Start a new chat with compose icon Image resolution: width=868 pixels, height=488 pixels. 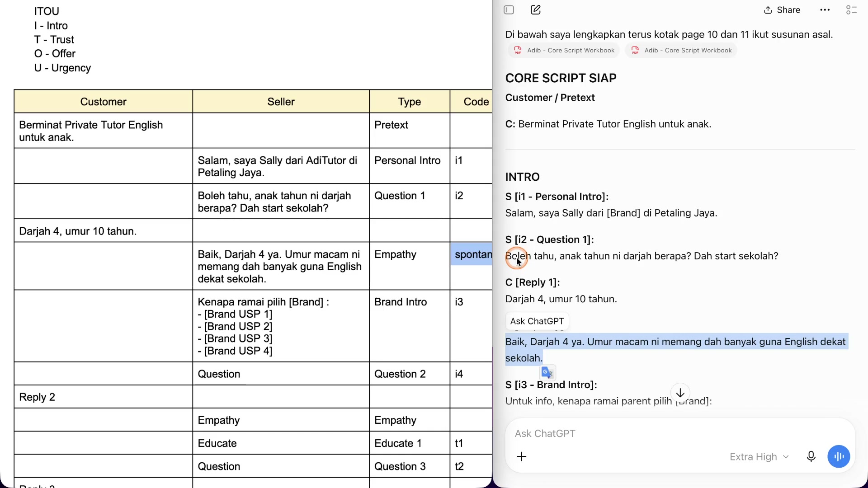click(536, 10)
